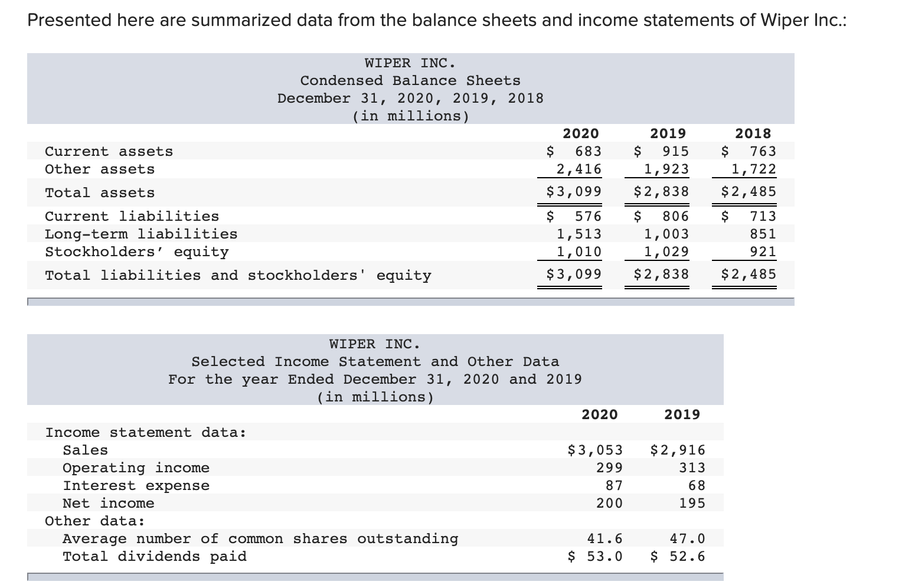
Task: Click the 'Income statement data:' label
Action: coord(146,433)
